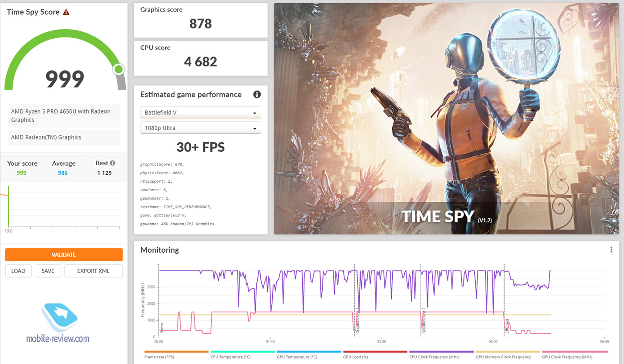Click the Demo marker on the monitoring chart

(162, 328)
